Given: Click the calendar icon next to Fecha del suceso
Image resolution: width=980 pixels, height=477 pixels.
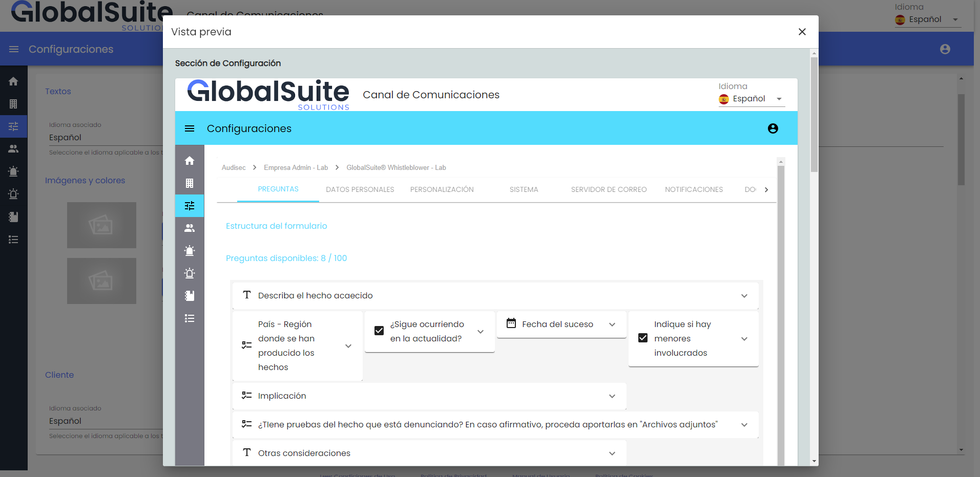Looking at the screenshot, I should click(511, 323).
